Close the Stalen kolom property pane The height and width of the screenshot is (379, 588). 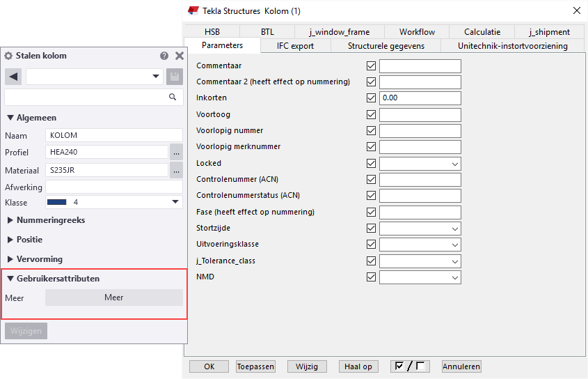tap(180, 56)
